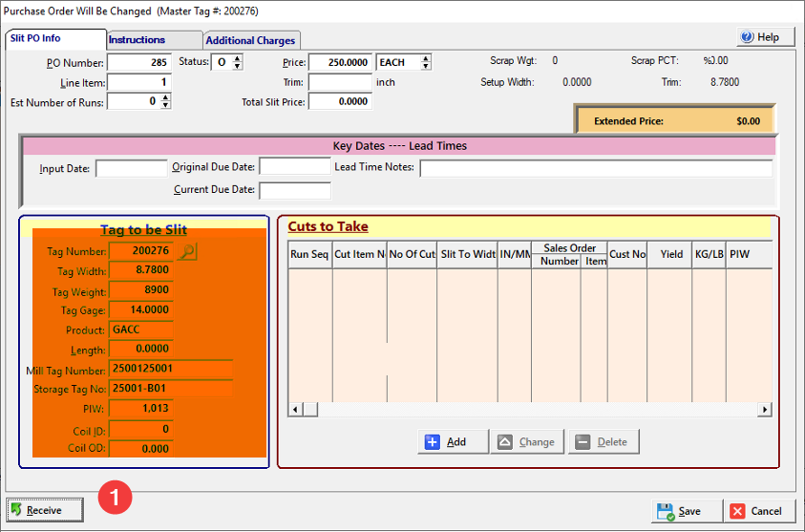Click the Coil OD field
Screen dimensions: 805x532
pos(140,448)
